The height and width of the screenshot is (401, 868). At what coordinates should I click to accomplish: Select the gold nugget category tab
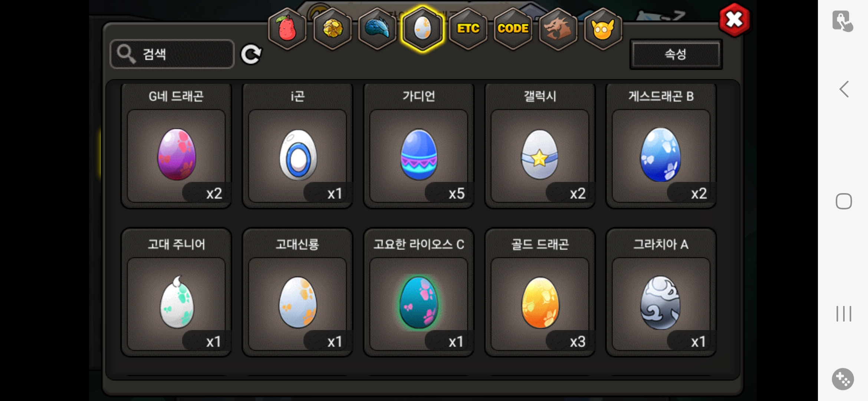pyautogui.click(x=332, y=29)
